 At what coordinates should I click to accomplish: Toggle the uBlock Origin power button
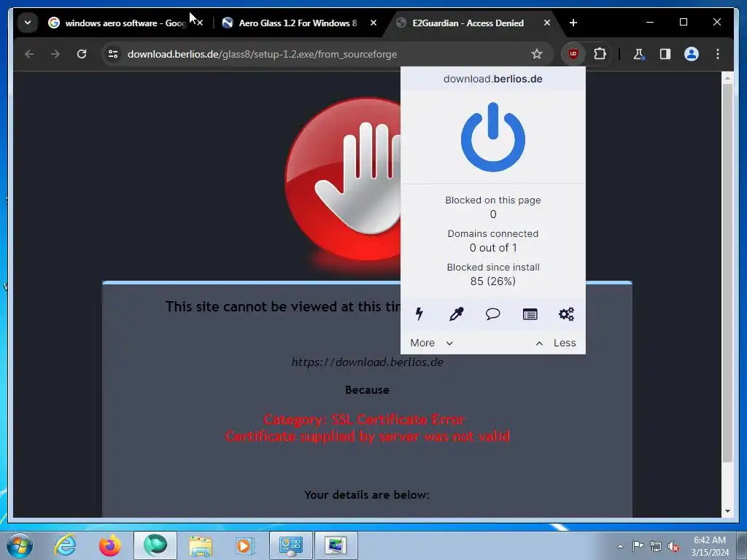(x=492, y=137)
